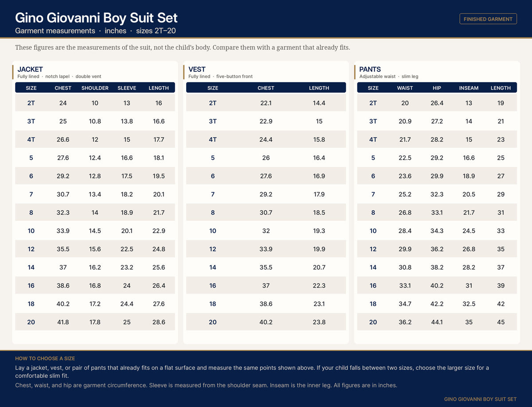Click the Gino Giovanni Boy Suit Set title
The image size is (532, 407).
96,18
